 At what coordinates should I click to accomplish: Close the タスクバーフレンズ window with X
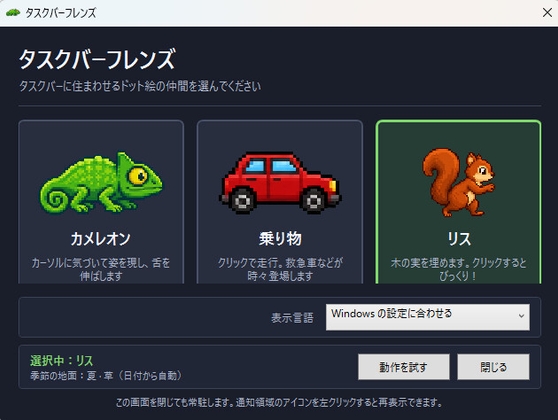coord(547,13)
